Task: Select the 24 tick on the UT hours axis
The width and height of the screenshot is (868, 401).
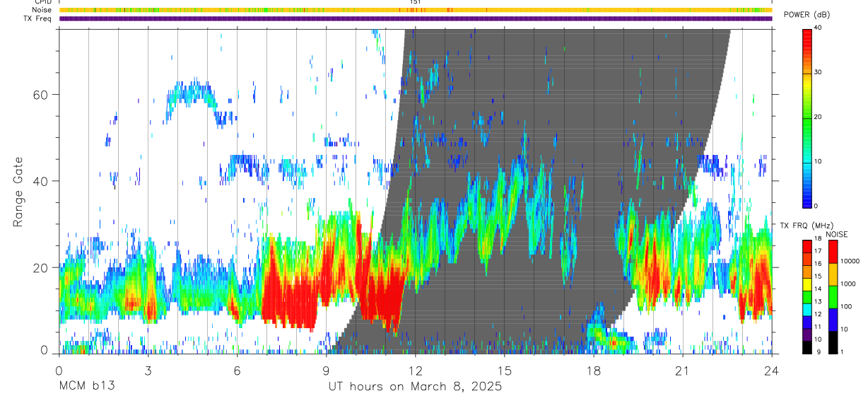Action: tap(772, 370)
